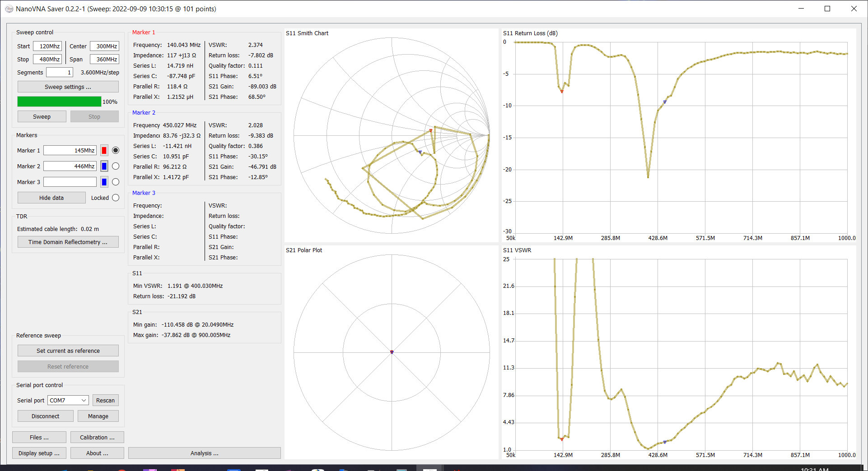
Task: Open the Serial port COM7 dropdown
Action: pyautogui.click(x=68, y=401)
